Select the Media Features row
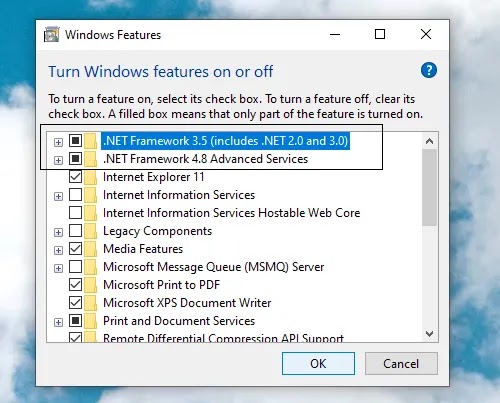500x403 pixels. click(143, 249)
